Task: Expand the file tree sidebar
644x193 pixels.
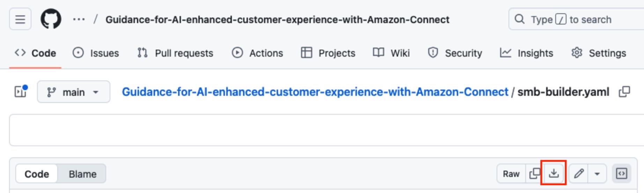Action: click(21, 92)
